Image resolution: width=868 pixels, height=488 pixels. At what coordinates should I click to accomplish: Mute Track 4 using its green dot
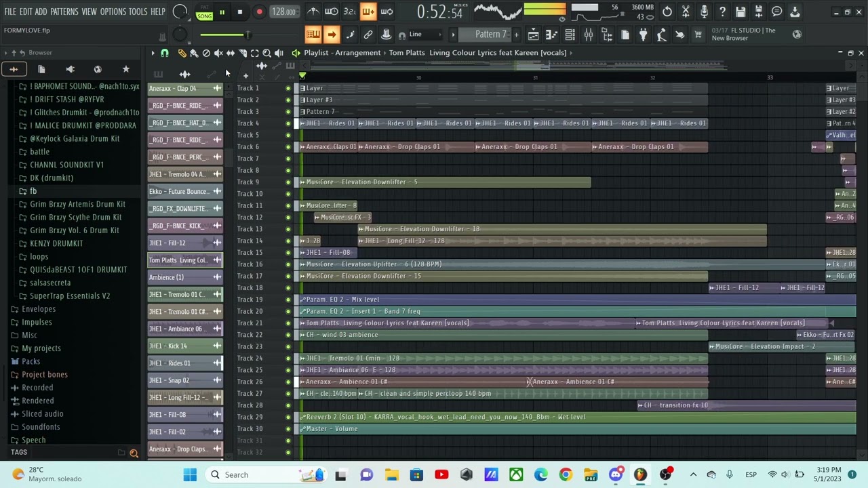coord(288,123)
